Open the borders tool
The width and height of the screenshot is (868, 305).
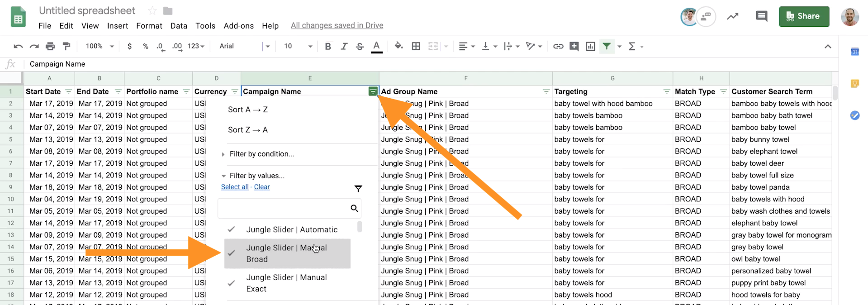pyautogui.click(x=416, y=46)
